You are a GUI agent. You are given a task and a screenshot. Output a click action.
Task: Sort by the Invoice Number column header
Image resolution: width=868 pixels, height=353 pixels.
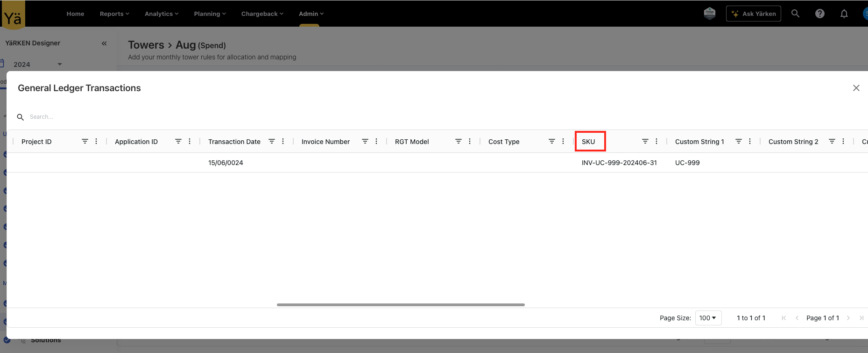coord(325,142)
